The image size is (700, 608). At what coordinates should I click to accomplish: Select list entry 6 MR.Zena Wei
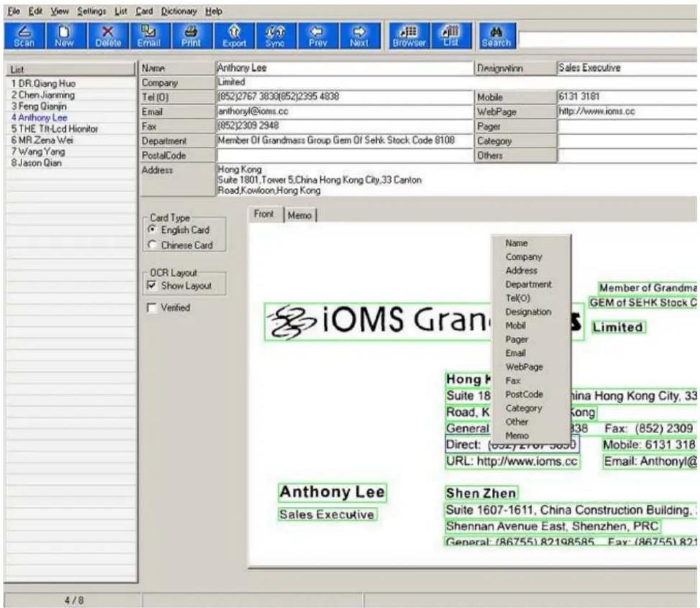[x=70, y=140]
